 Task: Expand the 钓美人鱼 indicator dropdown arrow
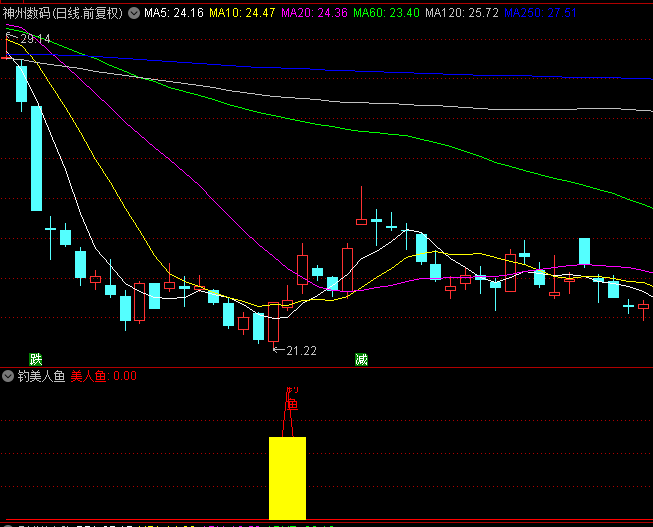(x=8, y=376)
